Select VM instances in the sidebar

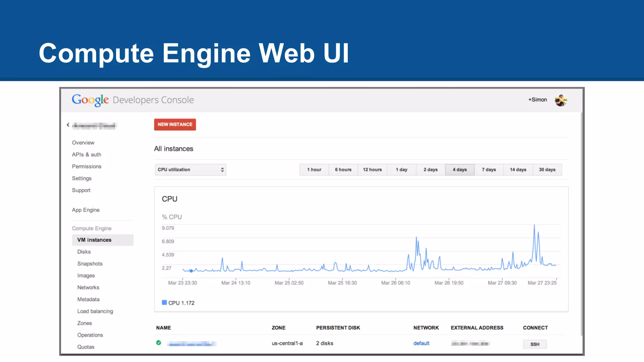103,240
